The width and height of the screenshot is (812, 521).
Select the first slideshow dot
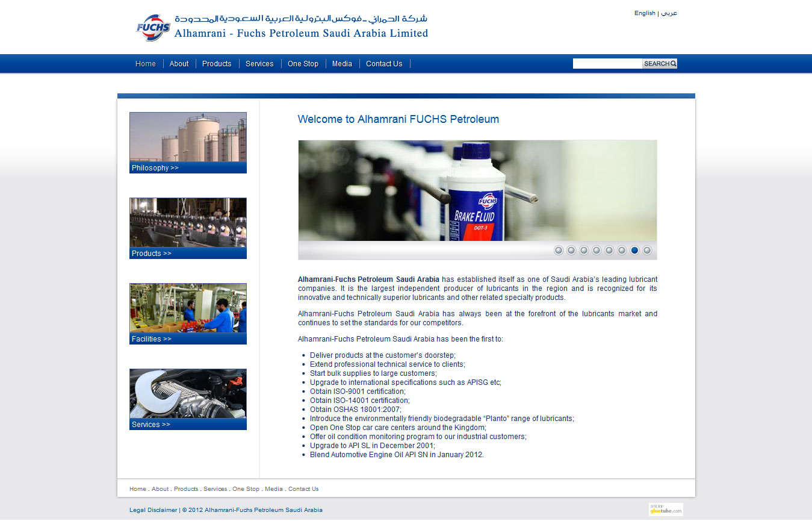tap(559, 251)
